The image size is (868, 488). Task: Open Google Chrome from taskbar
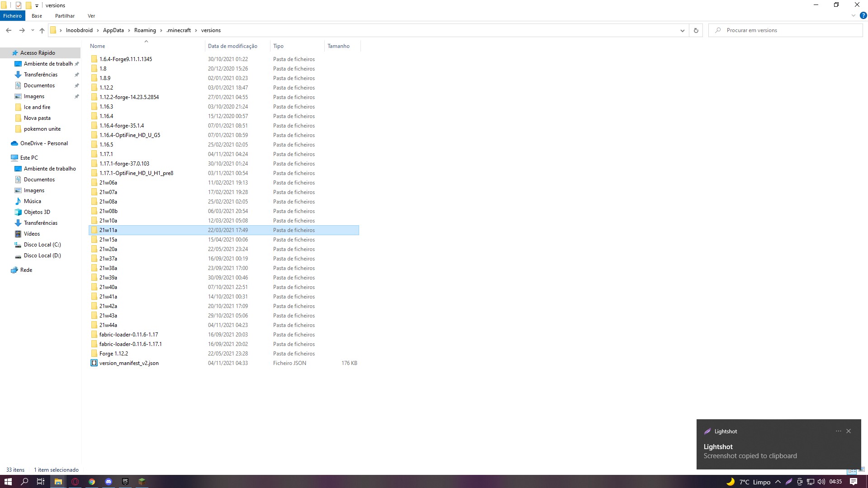tap(92, 482)
